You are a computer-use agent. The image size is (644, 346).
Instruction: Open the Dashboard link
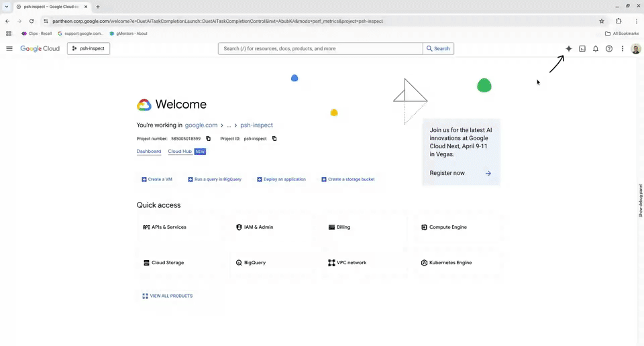point(149,152)
